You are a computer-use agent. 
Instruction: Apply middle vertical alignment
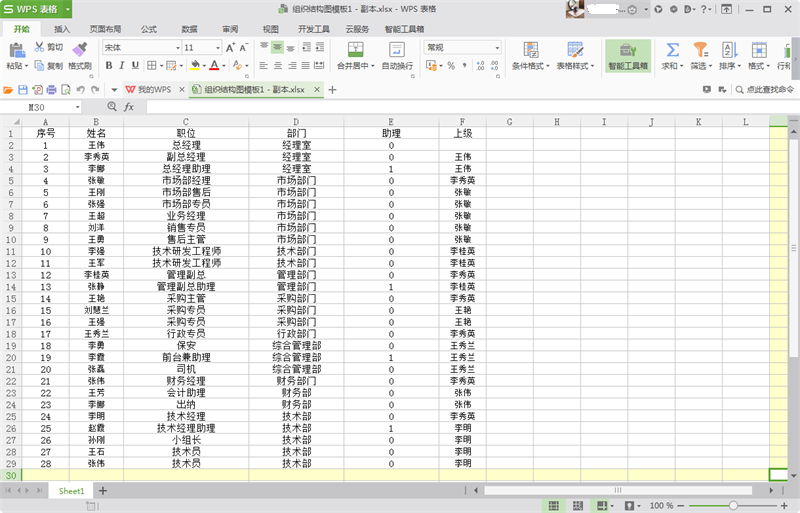(x=277, y=47)
